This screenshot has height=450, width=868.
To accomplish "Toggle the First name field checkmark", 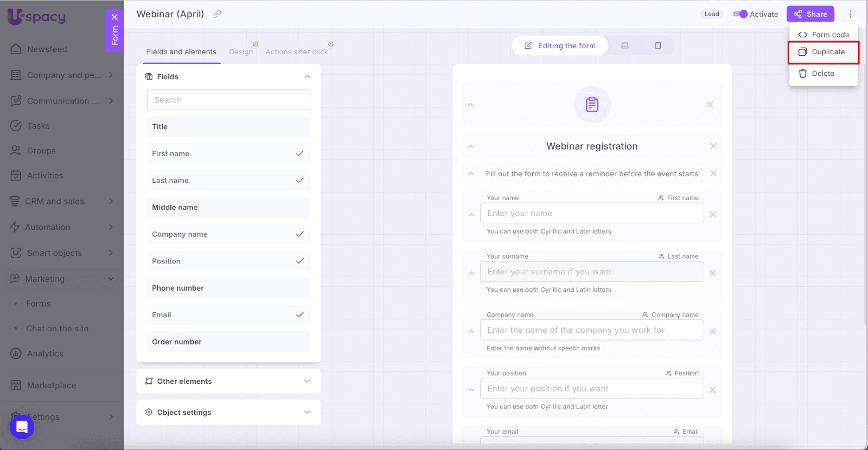I will point(299,153).
